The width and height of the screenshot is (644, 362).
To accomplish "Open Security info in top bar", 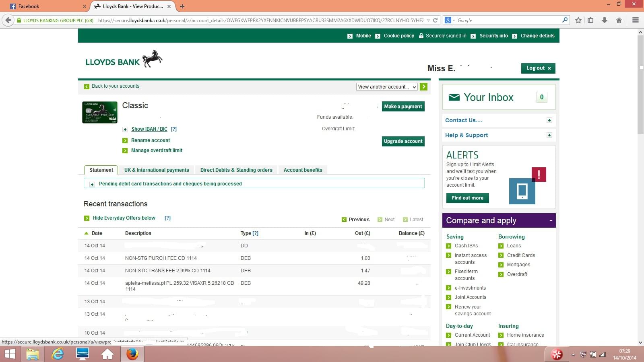I will 493,36.
